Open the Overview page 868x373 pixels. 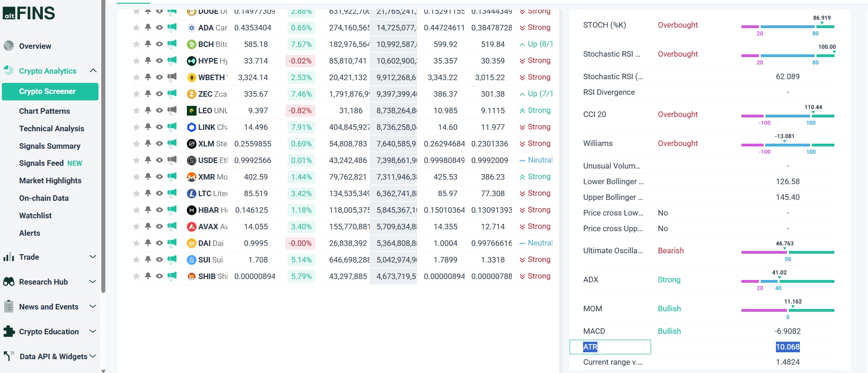tap(35, 46)
